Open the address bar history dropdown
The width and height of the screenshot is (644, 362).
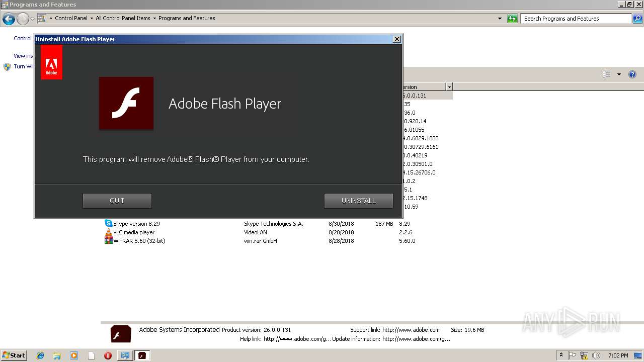500,19
